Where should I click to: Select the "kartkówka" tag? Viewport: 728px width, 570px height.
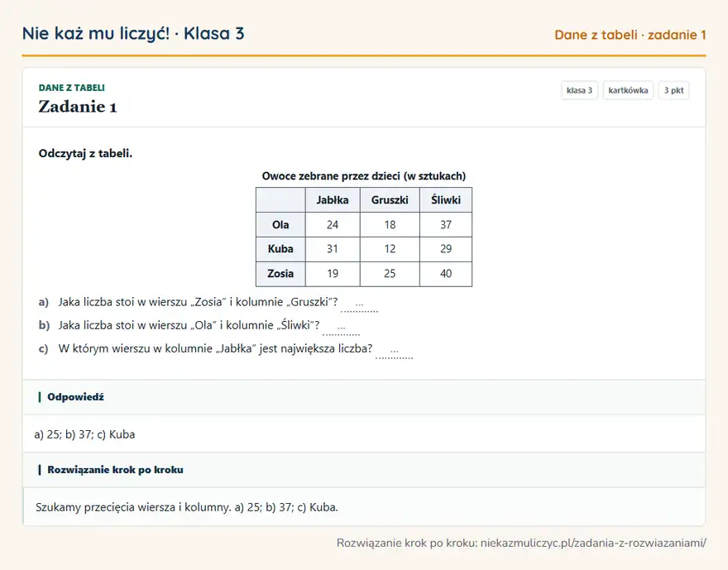click(x=628, y=90)
